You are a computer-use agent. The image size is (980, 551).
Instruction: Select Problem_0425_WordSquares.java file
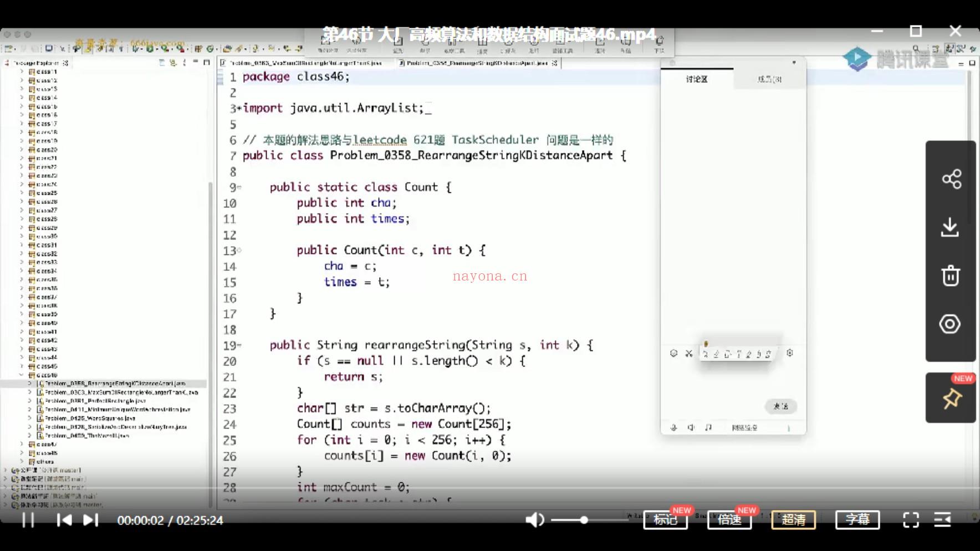(89, 418)
